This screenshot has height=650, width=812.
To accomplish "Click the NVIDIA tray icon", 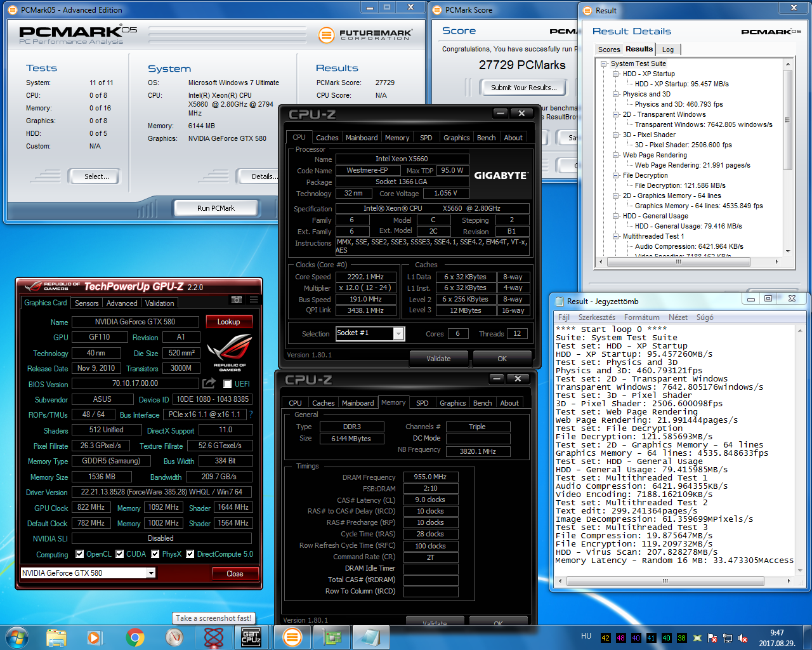I will [x=698, y=638].
